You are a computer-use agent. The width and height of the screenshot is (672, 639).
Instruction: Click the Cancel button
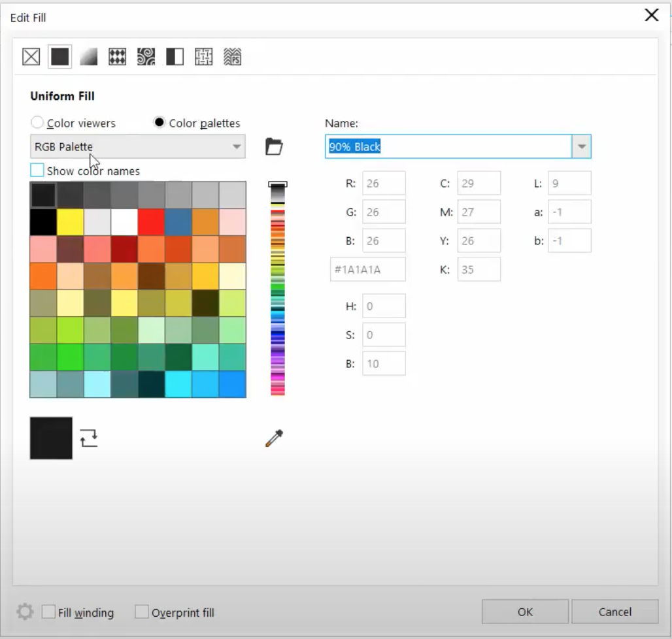614,612
